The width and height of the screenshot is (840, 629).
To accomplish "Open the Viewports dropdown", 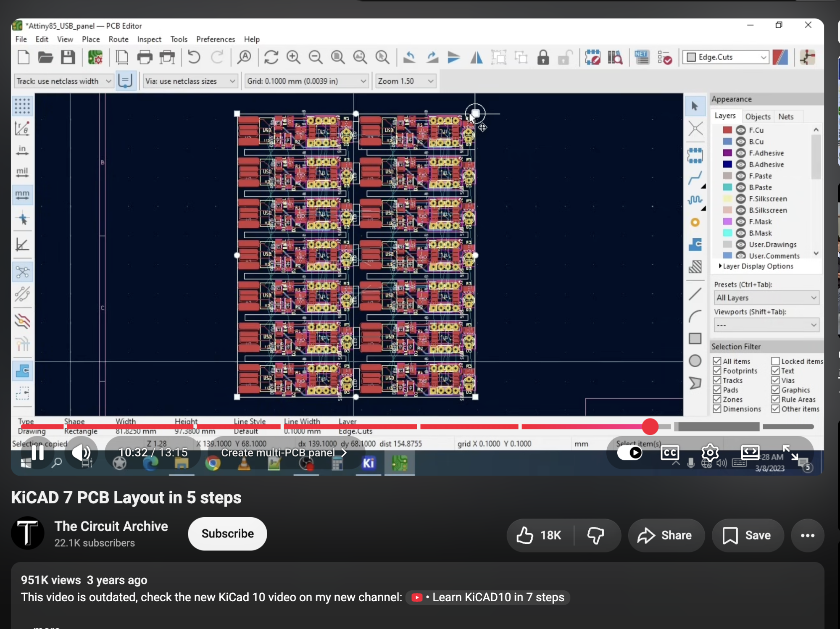I will (766, 325).
